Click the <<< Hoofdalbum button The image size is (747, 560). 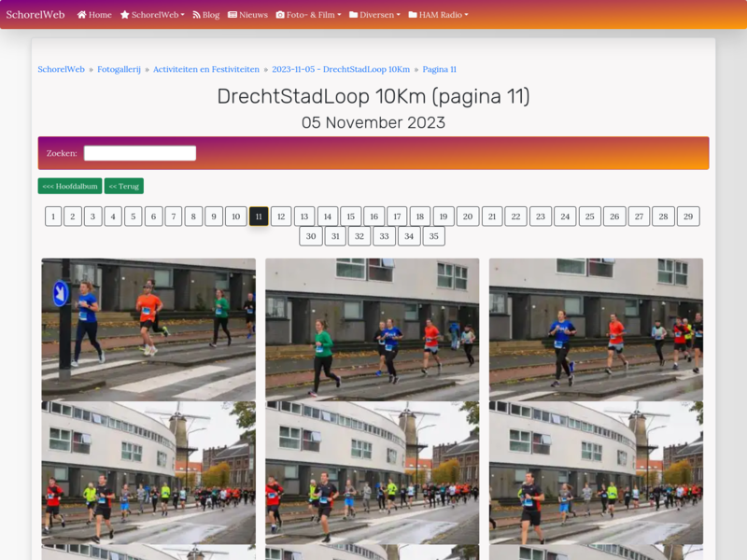[70, 186]
